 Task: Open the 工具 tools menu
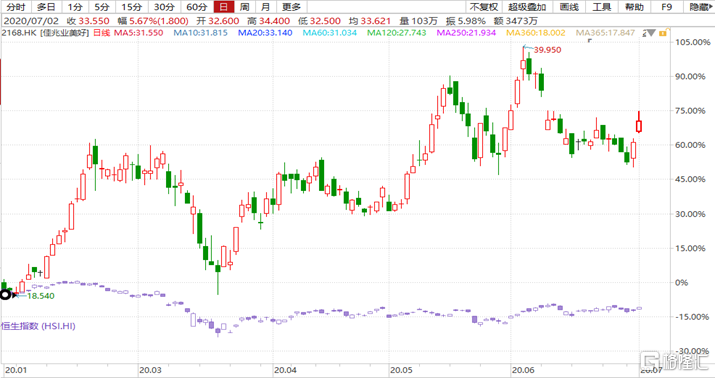click(x=601, y=7)
